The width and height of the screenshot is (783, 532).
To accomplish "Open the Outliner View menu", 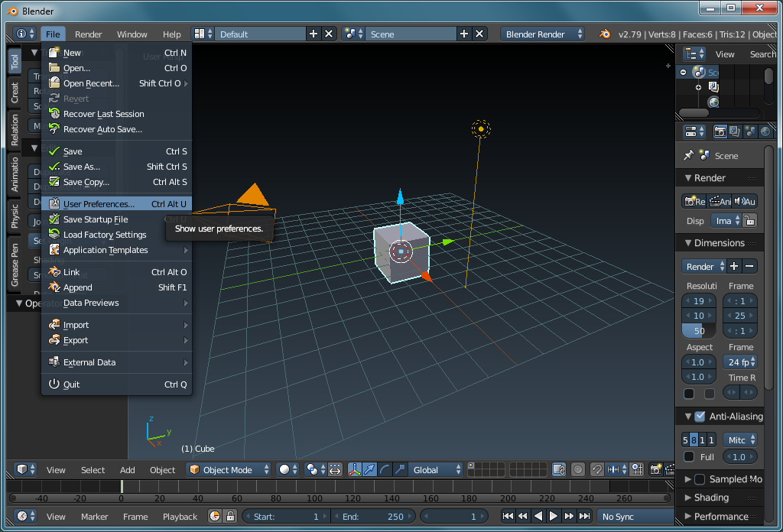I will pos(725,54).
